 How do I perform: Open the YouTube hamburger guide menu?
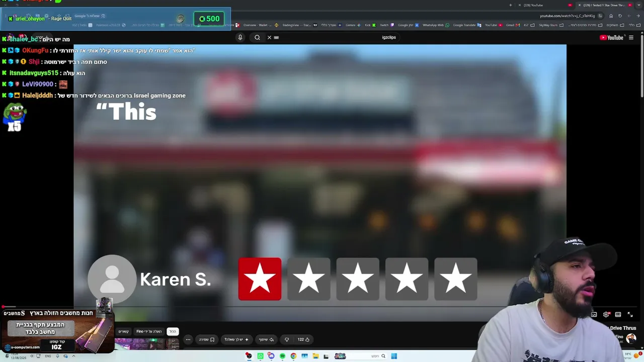631,38
